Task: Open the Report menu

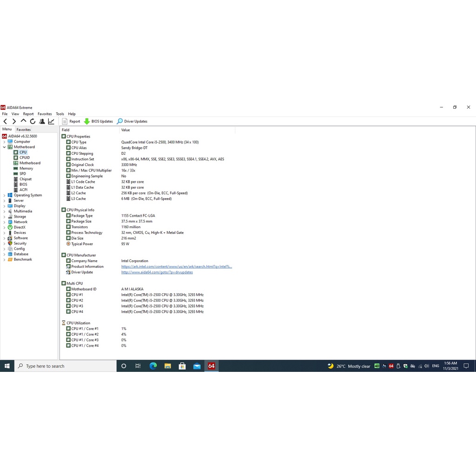Action: tap(28, 114)
